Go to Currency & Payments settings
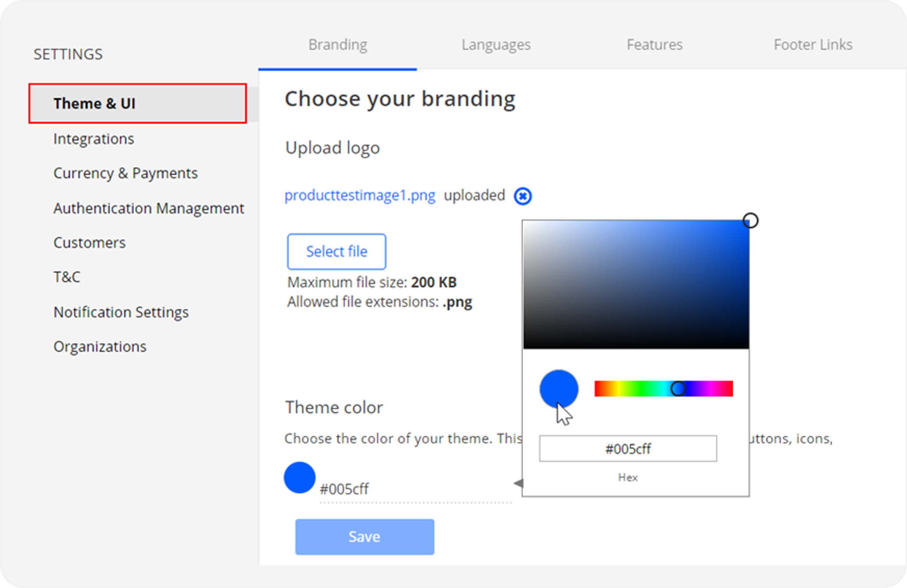This screenshot has height=588, width=907. point(125,174)
